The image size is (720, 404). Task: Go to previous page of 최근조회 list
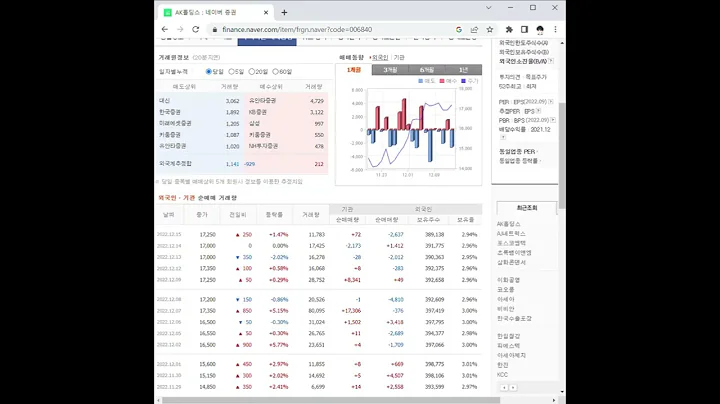504,388
